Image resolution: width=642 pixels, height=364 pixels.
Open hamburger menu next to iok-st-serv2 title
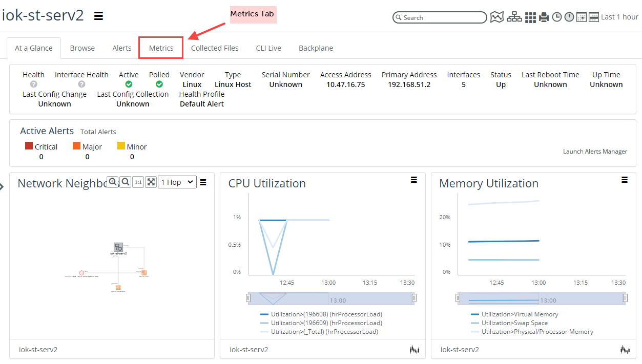click(x=99, y=16)
